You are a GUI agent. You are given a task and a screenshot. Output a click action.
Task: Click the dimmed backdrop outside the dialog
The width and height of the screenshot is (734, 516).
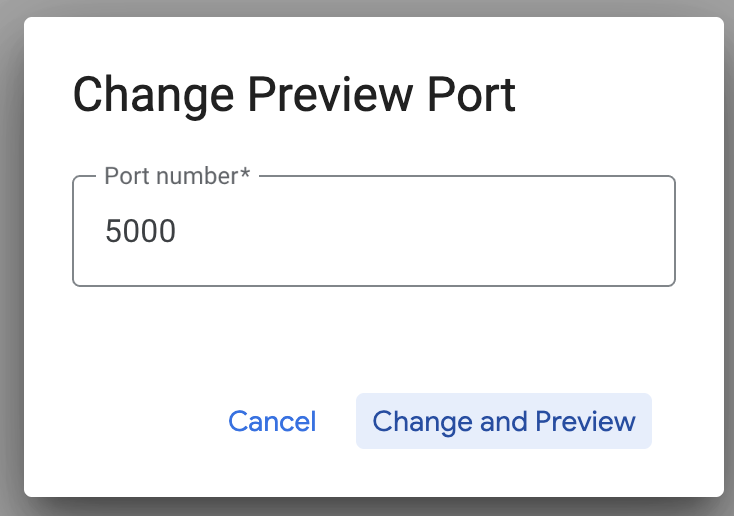point(10,260)
